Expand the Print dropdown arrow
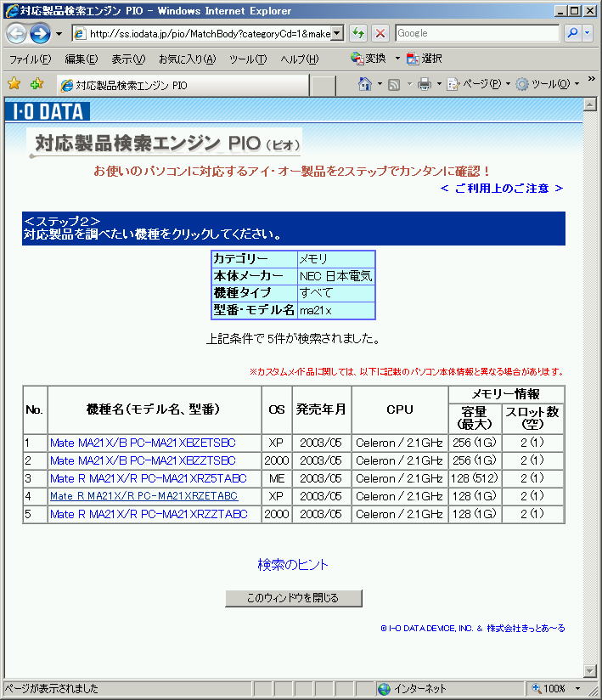 tap(439, 84)
